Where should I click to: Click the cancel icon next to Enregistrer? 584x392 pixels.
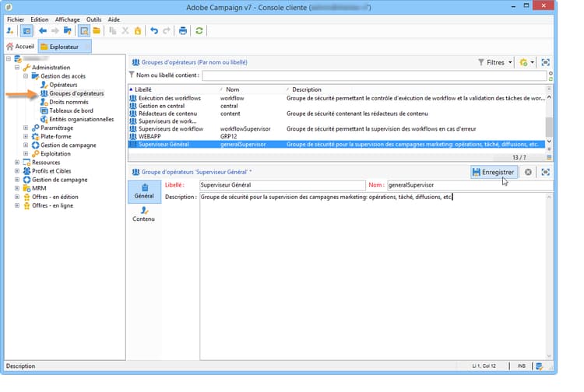pos(528,172)
